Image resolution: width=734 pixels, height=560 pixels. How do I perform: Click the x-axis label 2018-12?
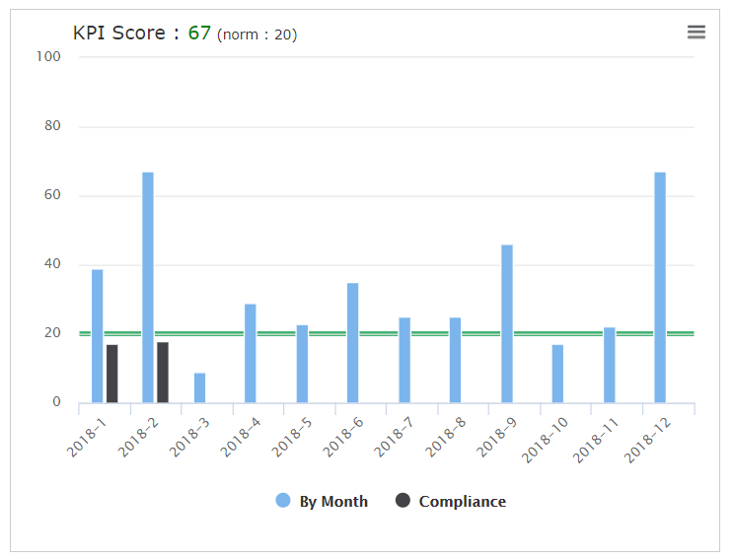(x=647, y=441)
